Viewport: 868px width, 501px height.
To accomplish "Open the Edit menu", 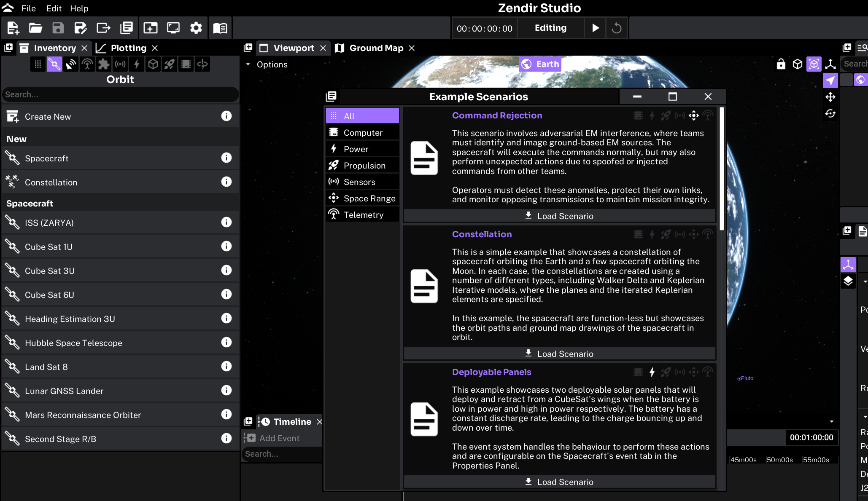I will (54, 8).
